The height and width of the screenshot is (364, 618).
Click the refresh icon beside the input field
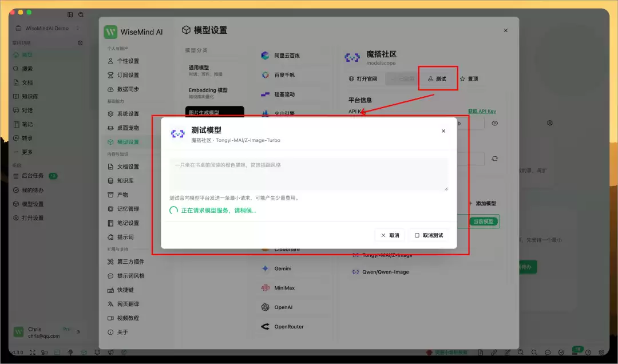[x=494, y=159]
